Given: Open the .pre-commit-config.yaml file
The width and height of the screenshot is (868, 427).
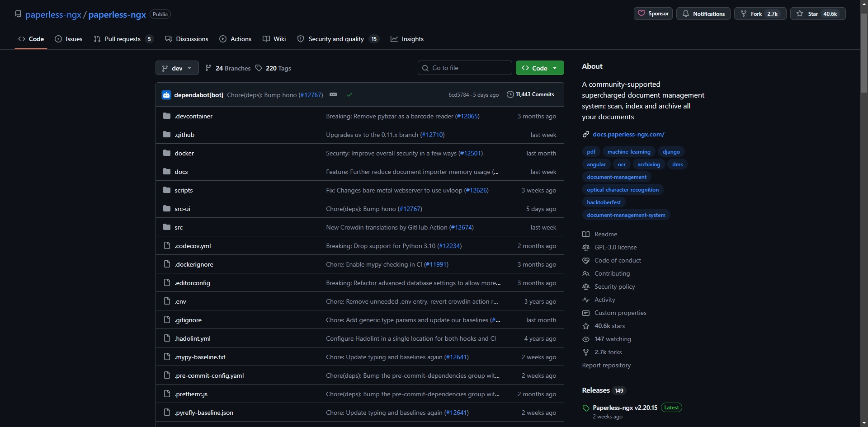Looking at the screenshot, I should 209,375.
